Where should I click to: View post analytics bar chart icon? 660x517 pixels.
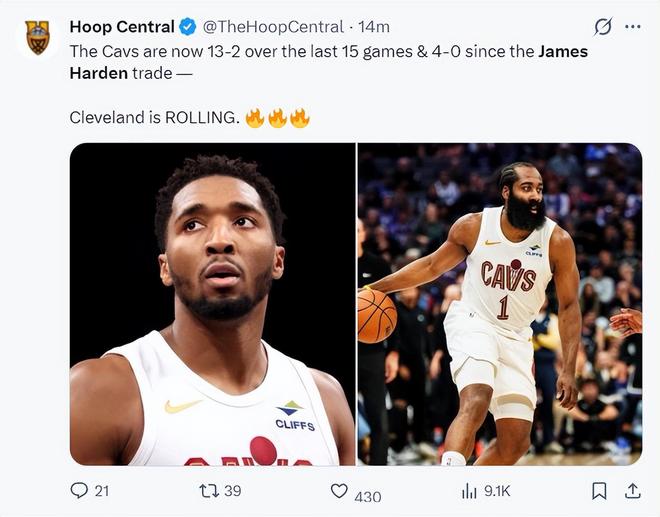469,490
